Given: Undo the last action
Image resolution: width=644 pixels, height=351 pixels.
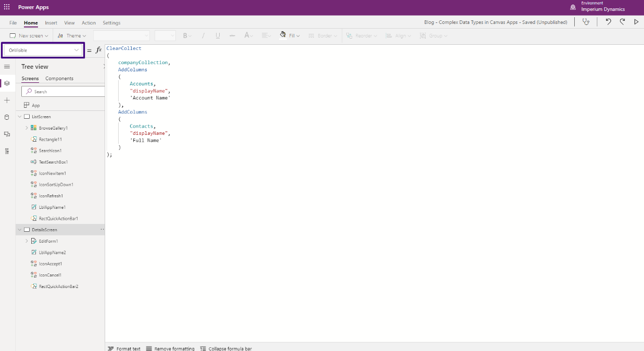Looking at the screenshot, I should tap(608, 22).
